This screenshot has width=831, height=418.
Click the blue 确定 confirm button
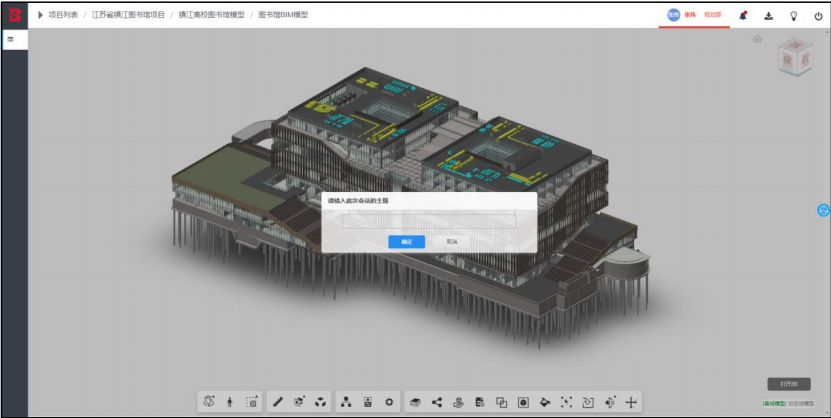click(406, 242)
